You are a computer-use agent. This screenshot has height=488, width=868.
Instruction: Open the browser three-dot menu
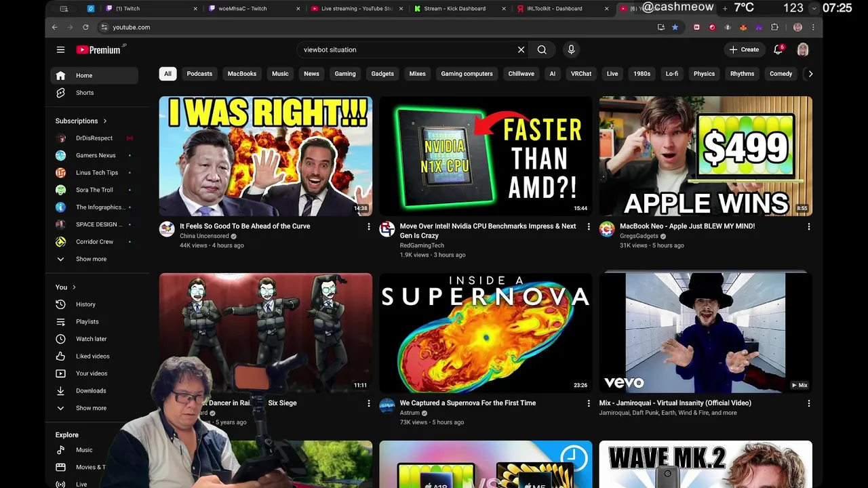[813, 27]
